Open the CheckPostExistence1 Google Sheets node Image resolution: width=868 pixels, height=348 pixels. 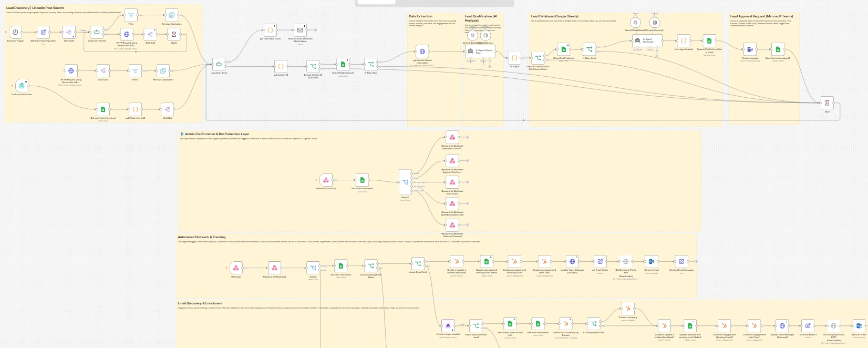tap(343, 64)
